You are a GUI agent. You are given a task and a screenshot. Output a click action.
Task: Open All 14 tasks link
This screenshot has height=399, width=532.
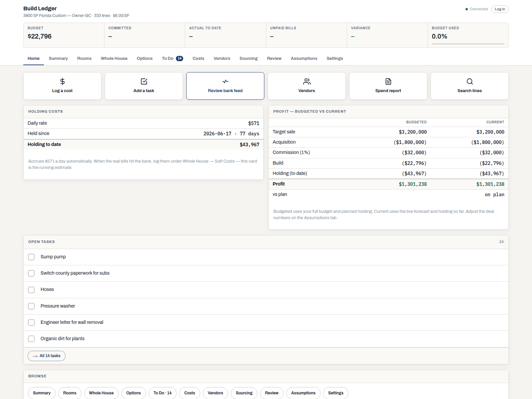coord(47,356)
